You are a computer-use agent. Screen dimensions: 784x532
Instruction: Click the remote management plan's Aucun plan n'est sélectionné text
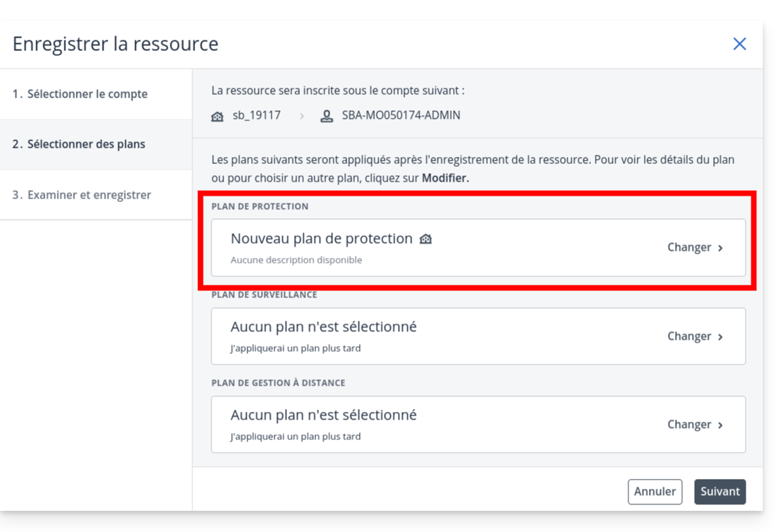pos(323,415)
